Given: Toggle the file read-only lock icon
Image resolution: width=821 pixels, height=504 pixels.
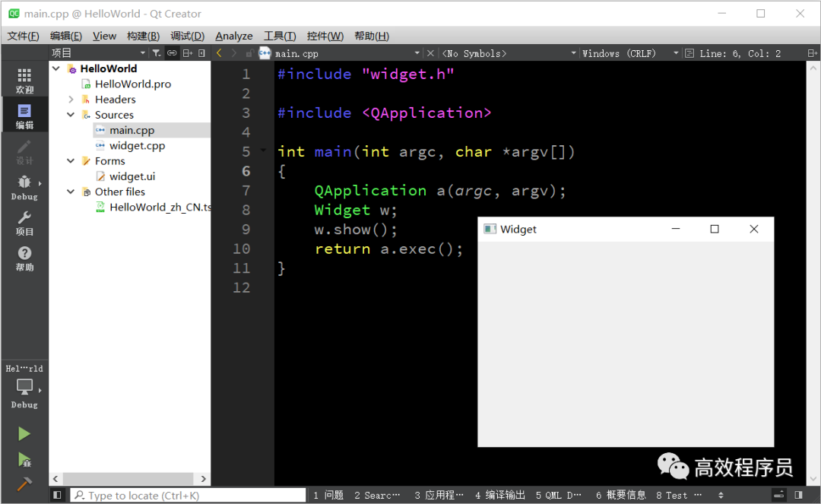Looking at the screenshot, I should 250,53.
